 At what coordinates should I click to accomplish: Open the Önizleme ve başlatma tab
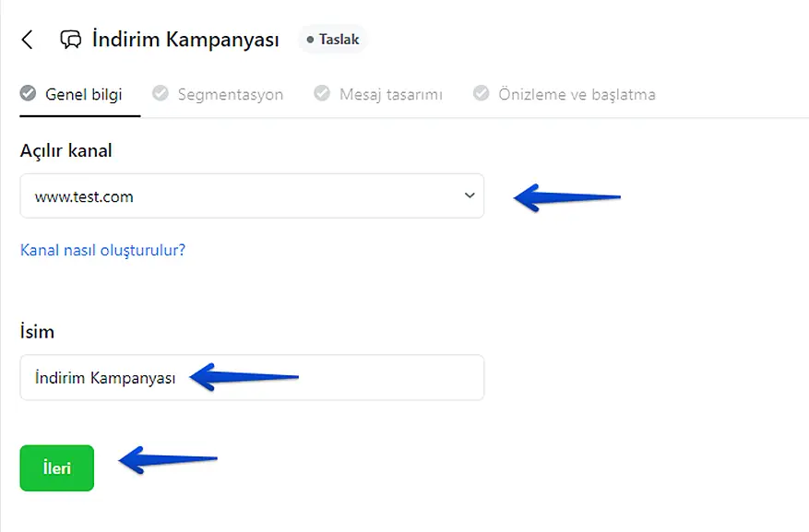point(577,94)
